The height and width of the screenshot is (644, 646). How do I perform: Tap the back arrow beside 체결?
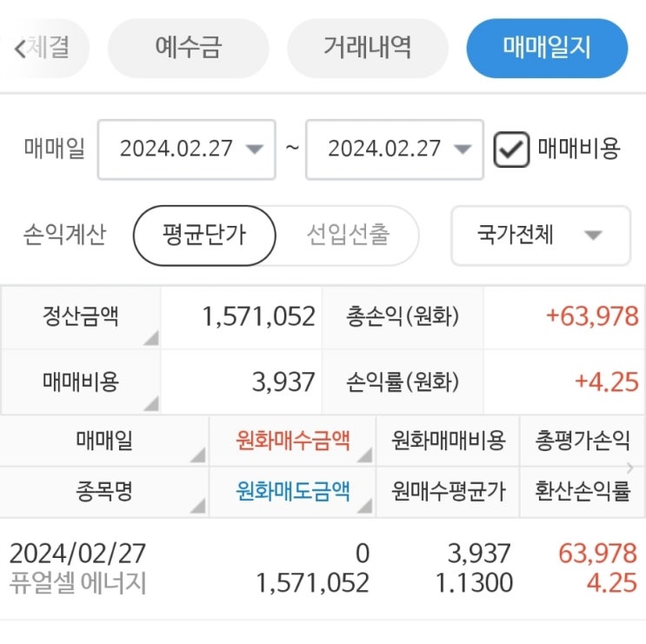(20, 48)
